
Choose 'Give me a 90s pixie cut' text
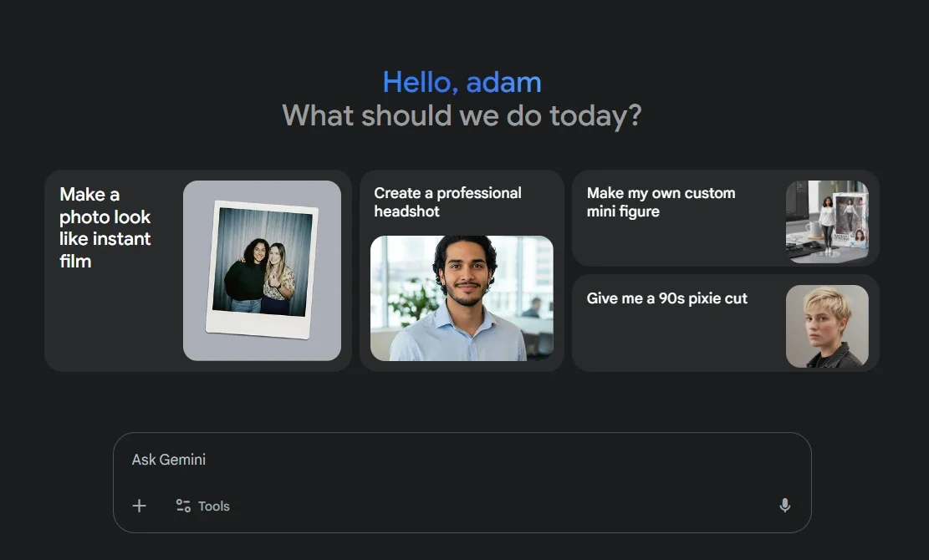(x=667, y=298)
